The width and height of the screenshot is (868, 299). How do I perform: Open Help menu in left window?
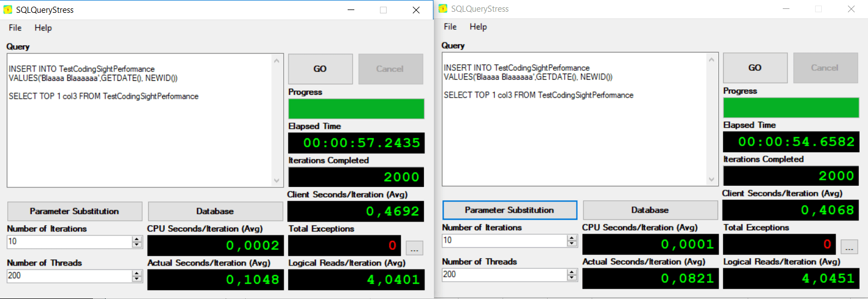(43, 28)
